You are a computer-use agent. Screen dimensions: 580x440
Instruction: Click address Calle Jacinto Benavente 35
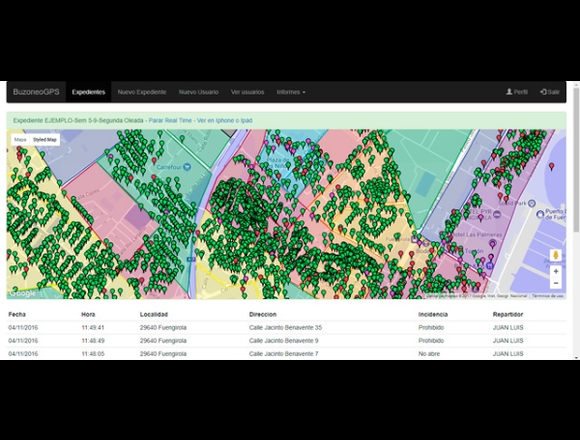click(285, 328)
